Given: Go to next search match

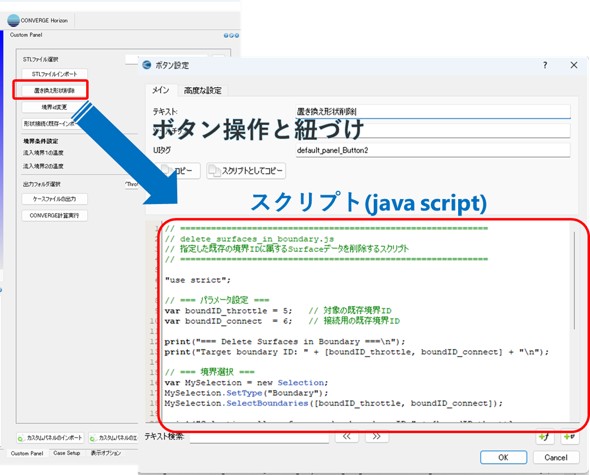Looking at the screenshot, I should coord(376,436).
